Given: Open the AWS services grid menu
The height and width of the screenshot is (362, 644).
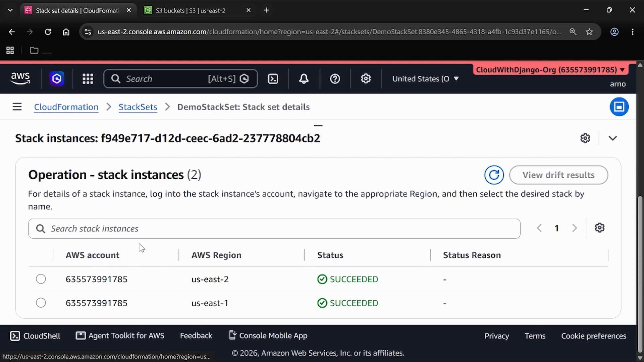Looking at the screenshot, I should coord(88,79).
